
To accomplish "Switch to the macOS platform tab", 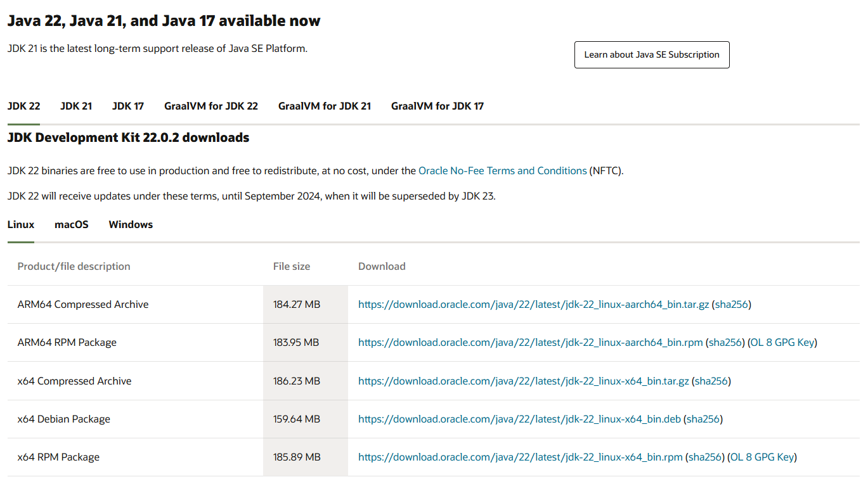I will point(72,224).
